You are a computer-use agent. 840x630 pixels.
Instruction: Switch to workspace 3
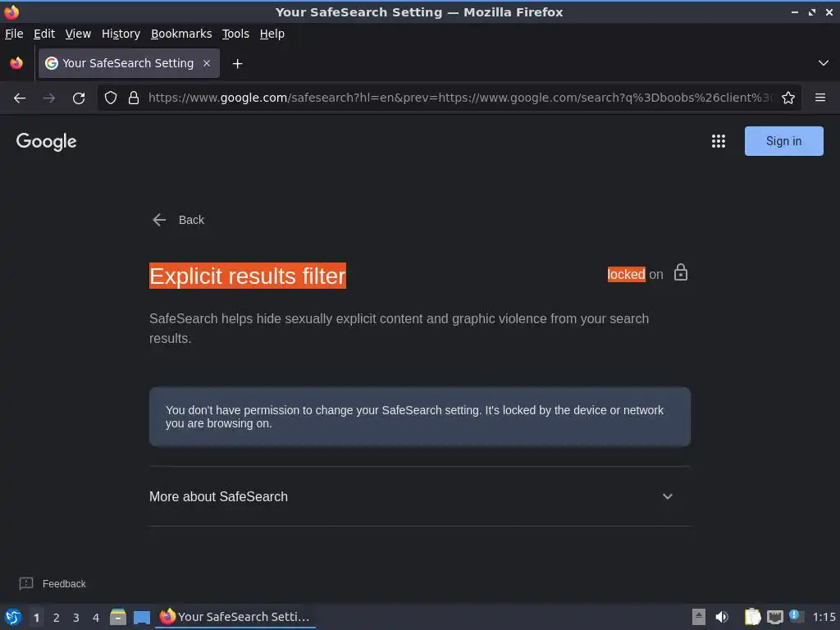76,618
